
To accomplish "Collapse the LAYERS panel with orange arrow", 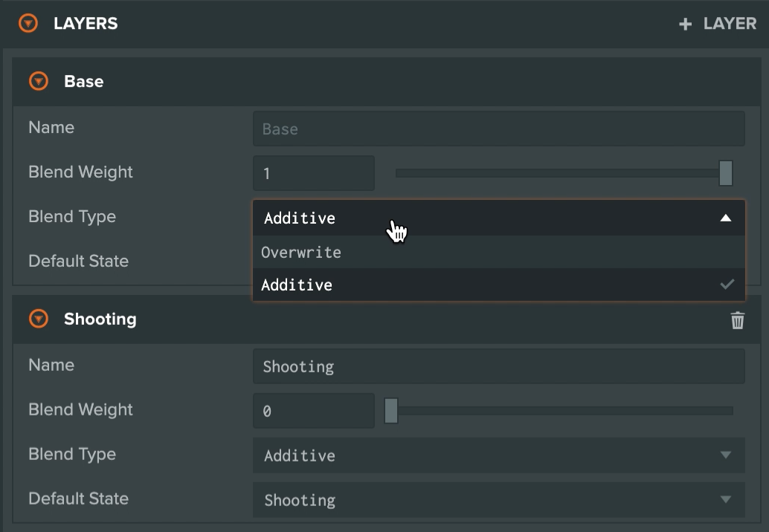I will 28,24.
